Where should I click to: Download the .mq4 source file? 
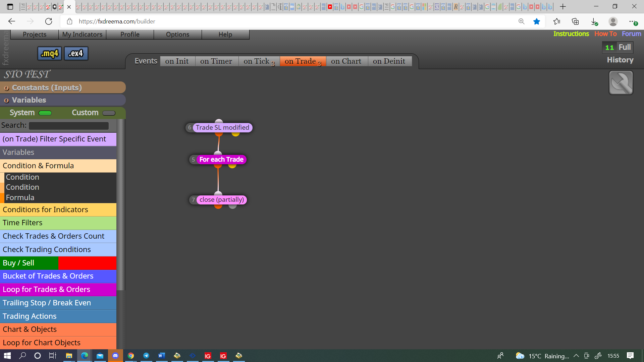50,53
